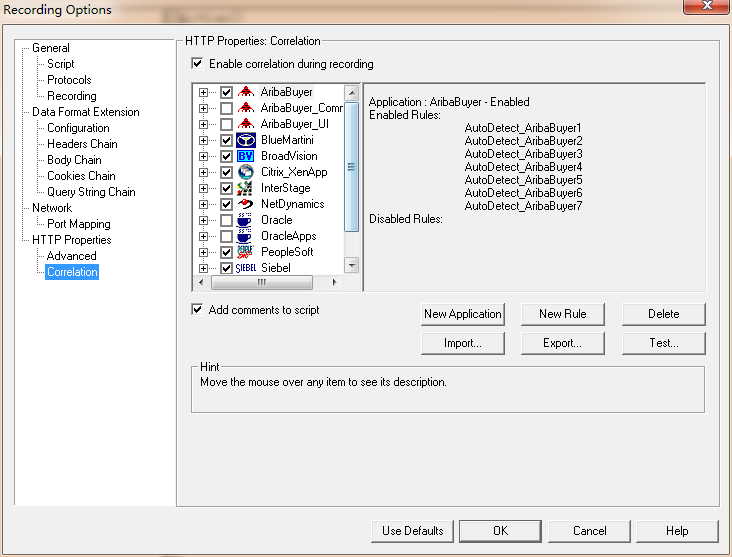The width and height of the screenshot is (732, 557).
Task: Click the Oracle coffee cup icon
Action: 245,220
